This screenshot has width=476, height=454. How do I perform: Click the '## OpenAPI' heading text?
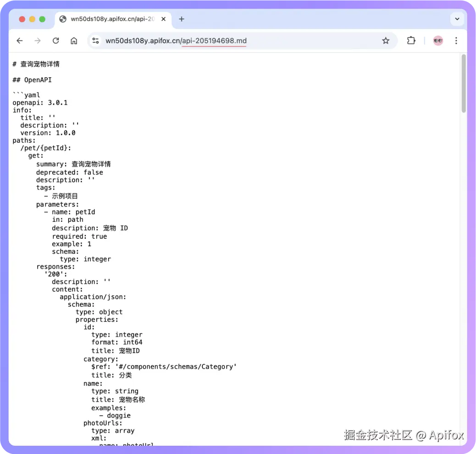[x=32, y=80]
